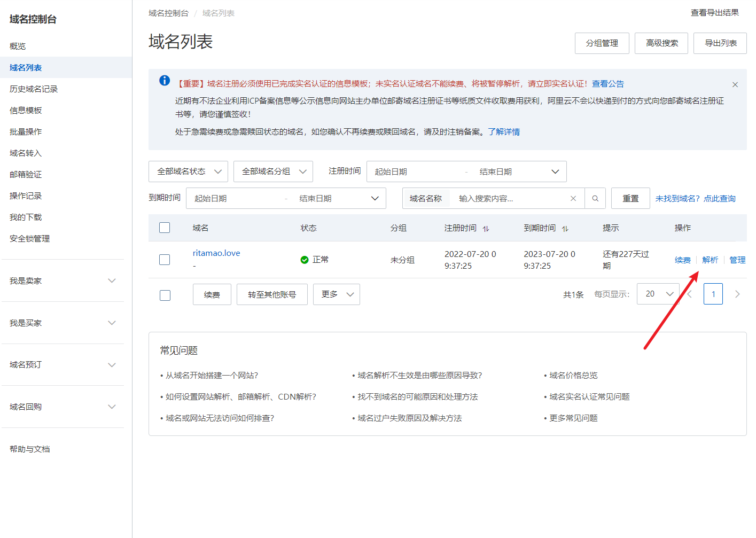Sort by registration time icon
Image resolution: width=756 pixels, height=538 pixels.
pos(486,229)
